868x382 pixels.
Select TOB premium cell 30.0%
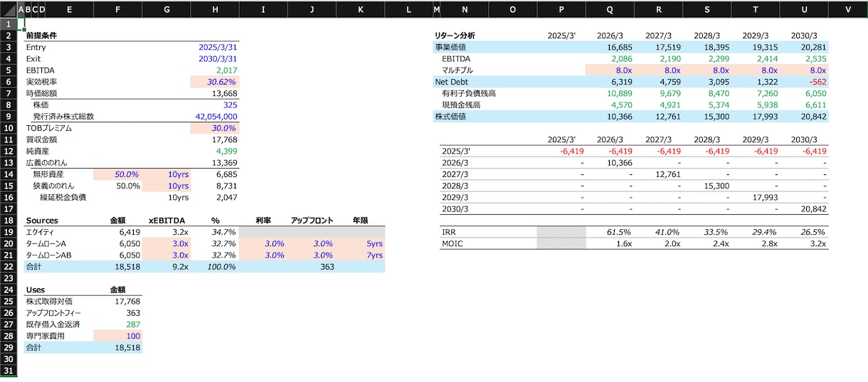coord(215,128)
